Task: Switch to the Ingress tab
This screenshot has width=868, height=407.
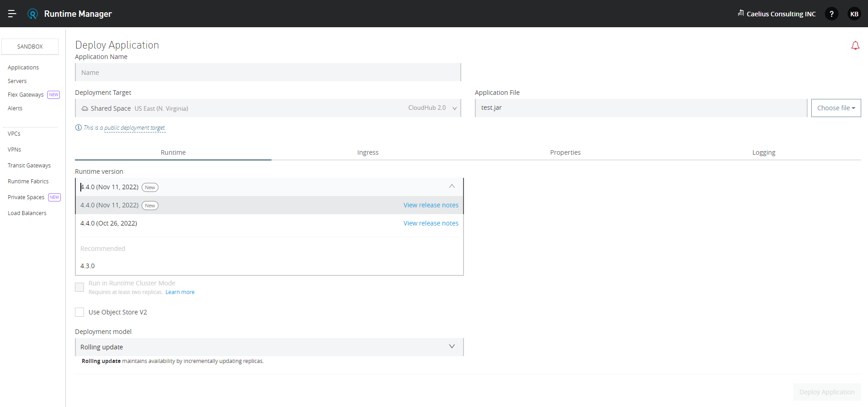Action: [x=368, y=152]
